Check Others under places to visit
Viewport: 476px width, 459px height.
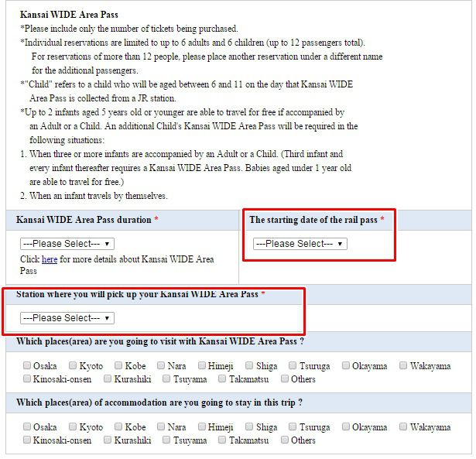click(285, 379)
